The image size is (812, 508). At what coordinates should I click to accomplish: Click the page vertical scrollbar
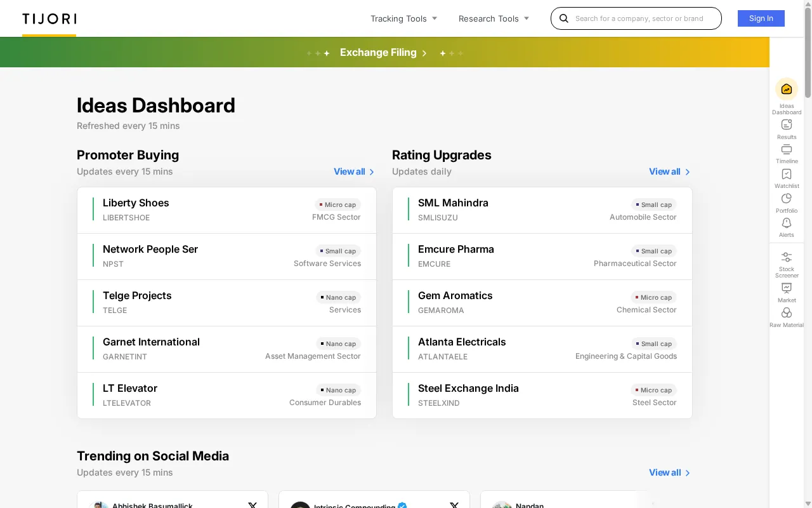coord(808,254)
